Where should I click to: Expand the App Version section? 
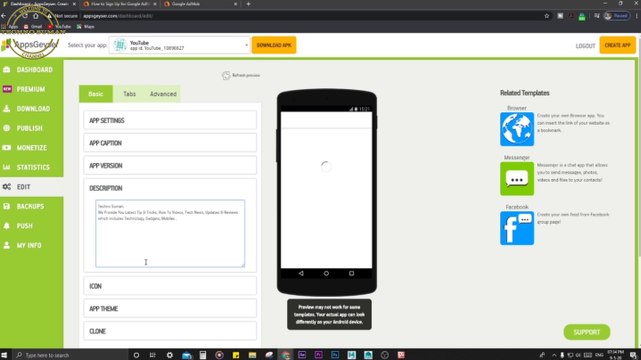[170, 165]
